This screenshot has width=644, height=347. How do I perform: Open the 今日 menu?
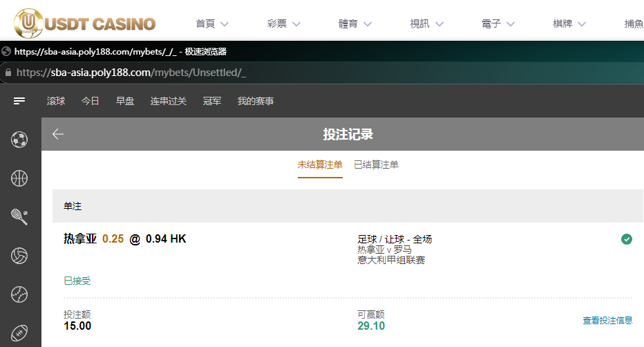pyautogui.click(x=90, y=101)
